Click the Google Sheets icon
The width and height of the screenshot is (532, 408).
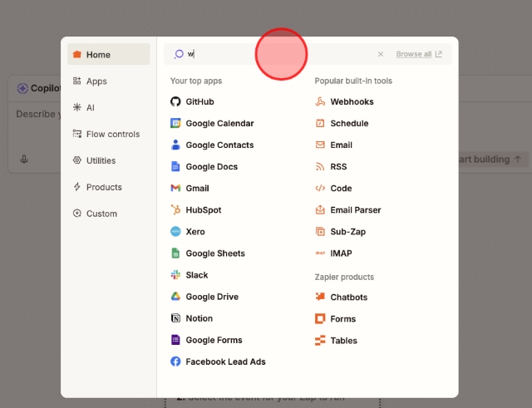(x=175, y=253)
